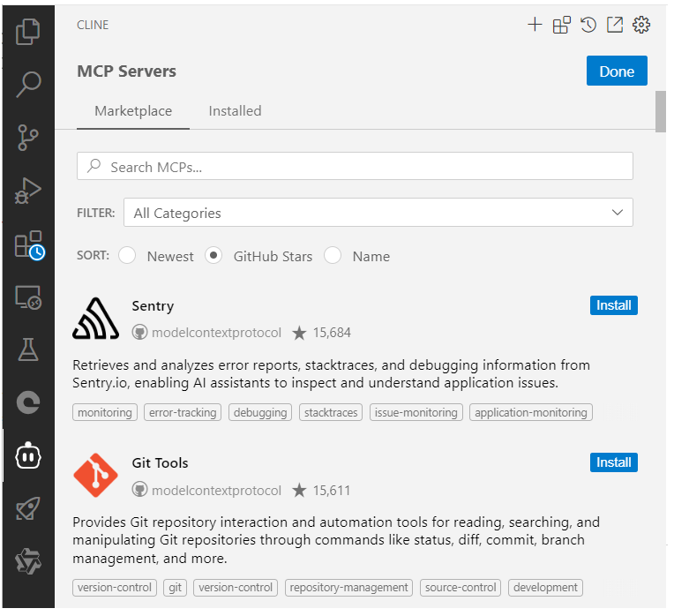Click the stacktraces tag
The image size is (674, 616).
[x=331, y=412]
